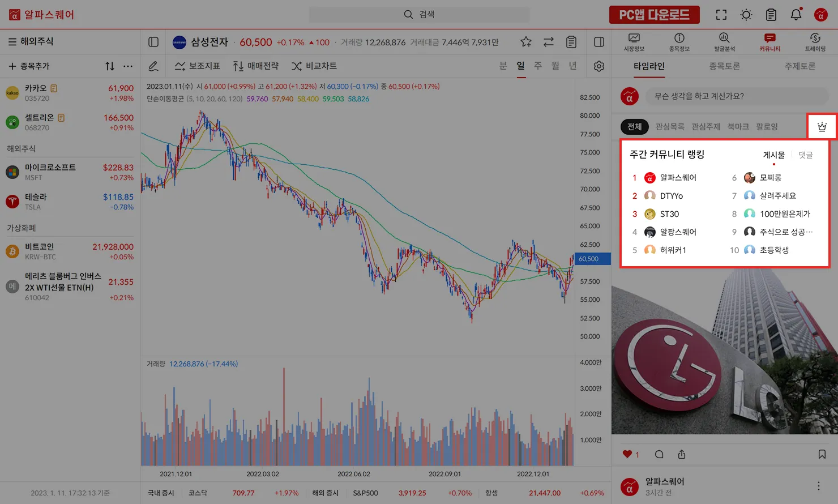Switch chart to 월 monthly interval
This screenshot has height=504, width=838.
pos(555,66)
